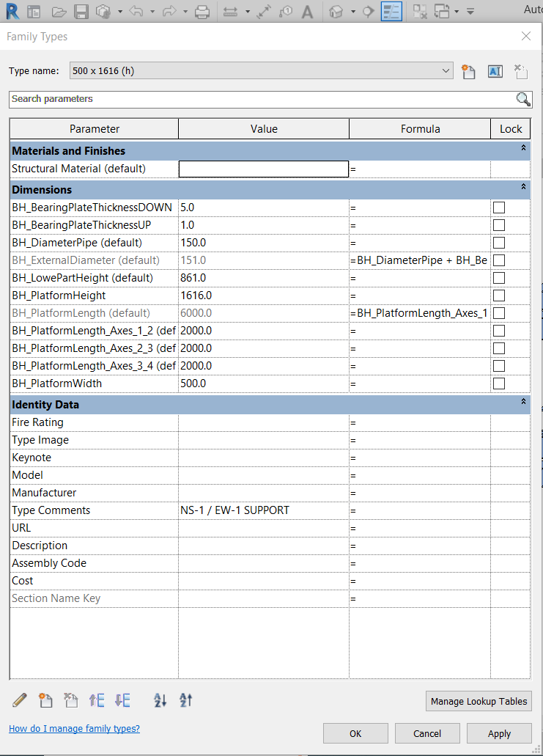
Task: Click the New Type icon beside Type name
Action: (x=469, y=71)
